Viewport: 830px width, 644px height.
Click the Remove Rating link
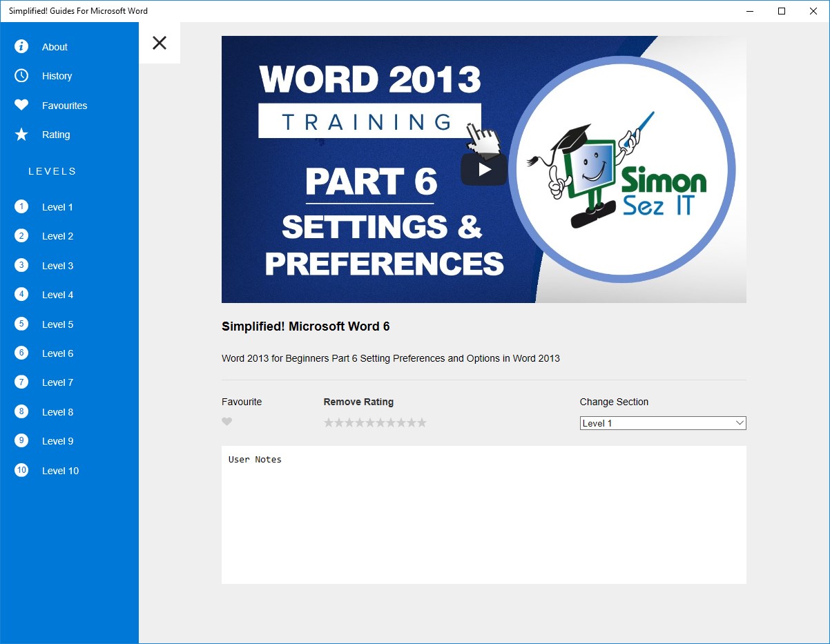pyautogui.click(x=358, y=402)
